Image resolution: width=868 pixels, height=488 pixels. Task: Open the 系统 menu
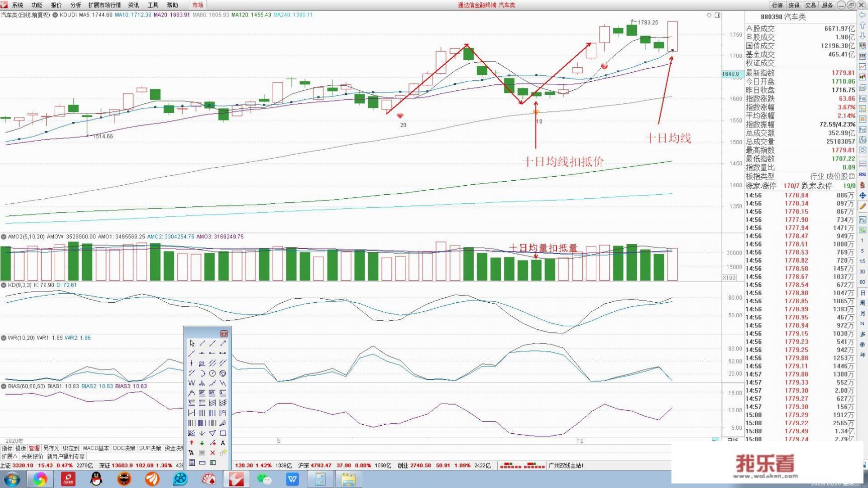(18, 5)
